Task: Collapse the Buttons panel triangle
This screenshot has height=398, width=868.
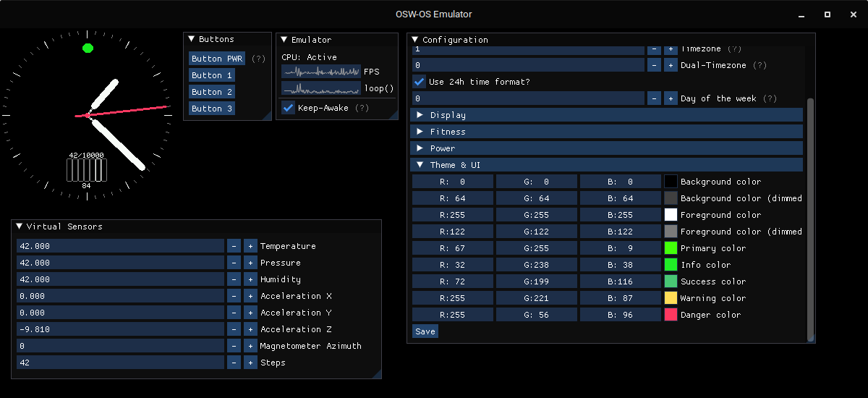Action: [x=192, y=39]
